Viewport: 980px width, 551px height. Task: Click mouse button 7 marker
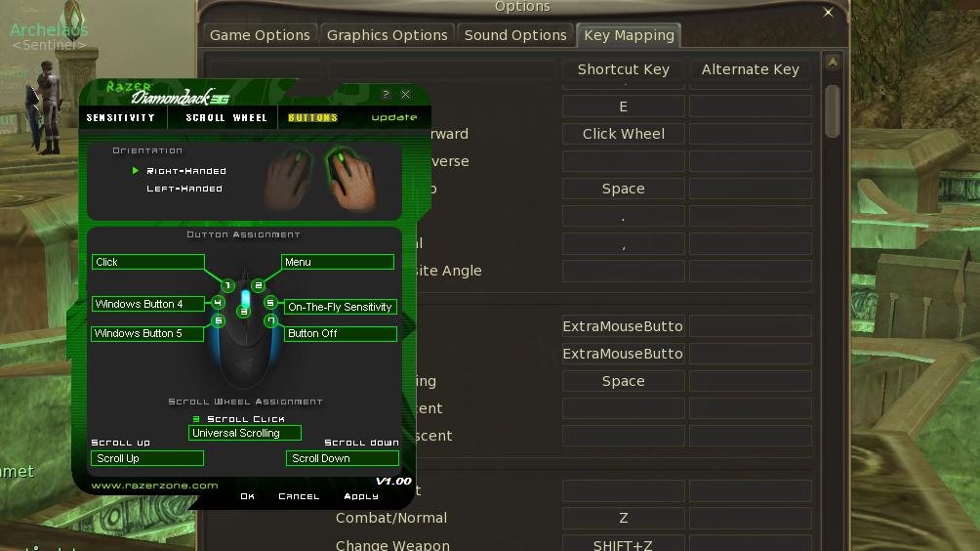click(270, 320)
